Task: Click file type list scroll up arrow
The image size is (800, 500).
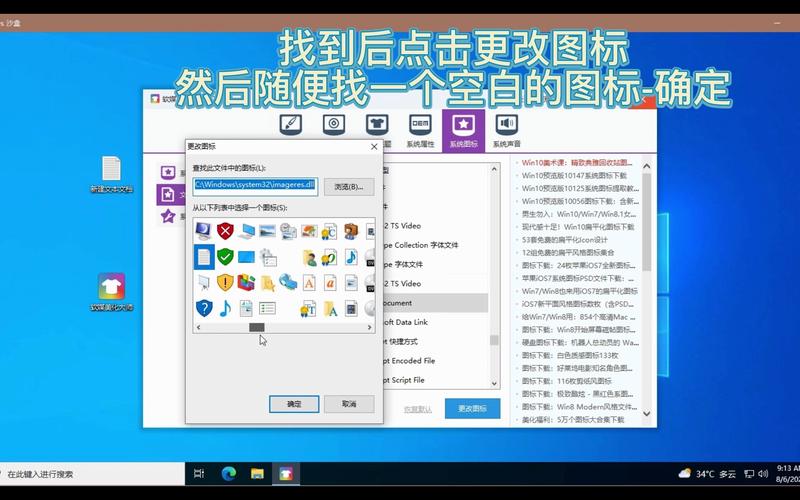Action: point(494,168)
